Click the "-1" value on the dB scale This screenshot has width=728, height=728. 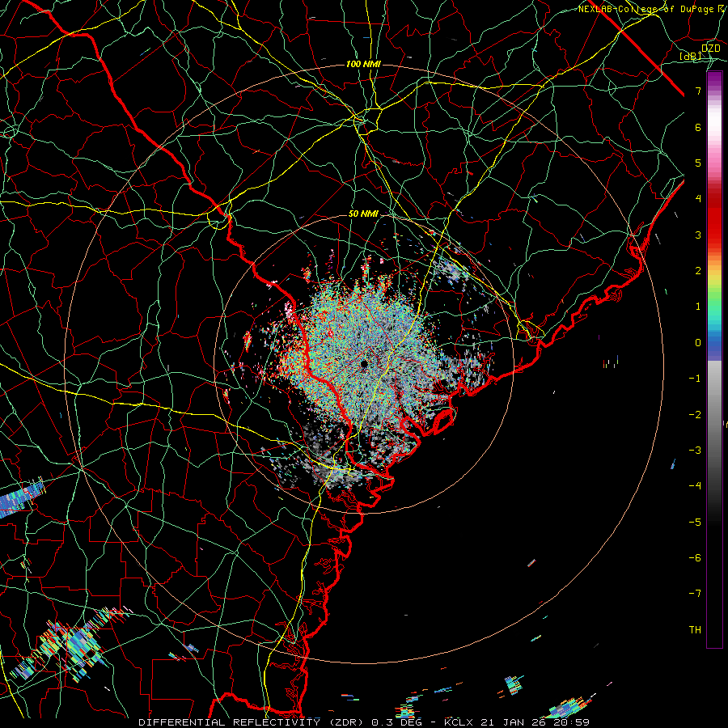click(x=695, y=379)
